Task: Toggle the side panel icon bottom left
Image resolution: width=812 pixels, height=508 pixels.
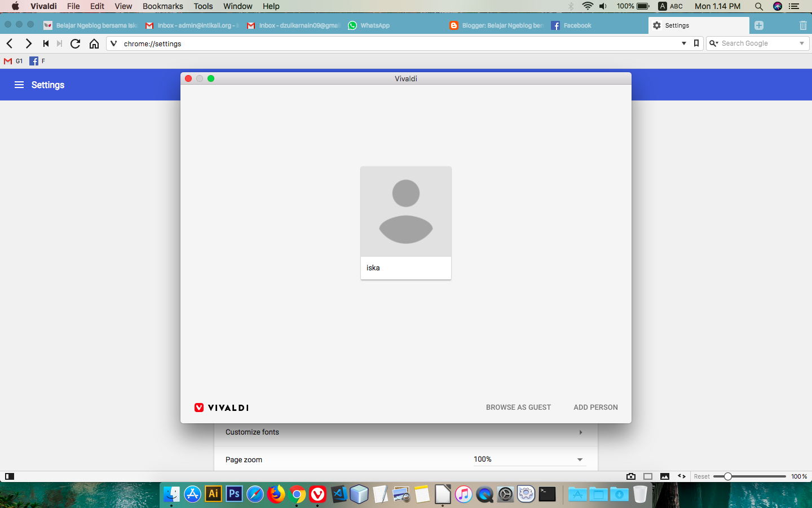Action: point(9,476)
